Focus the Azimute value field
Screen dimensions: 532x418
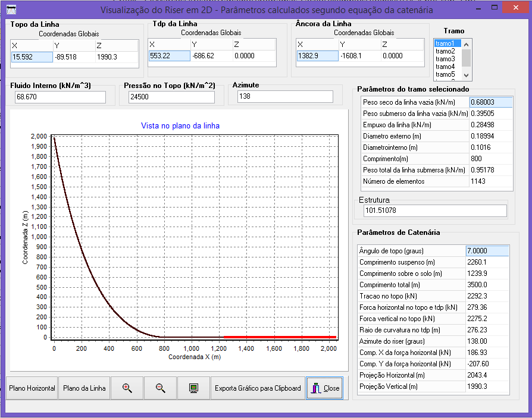(x=284, y=96)
